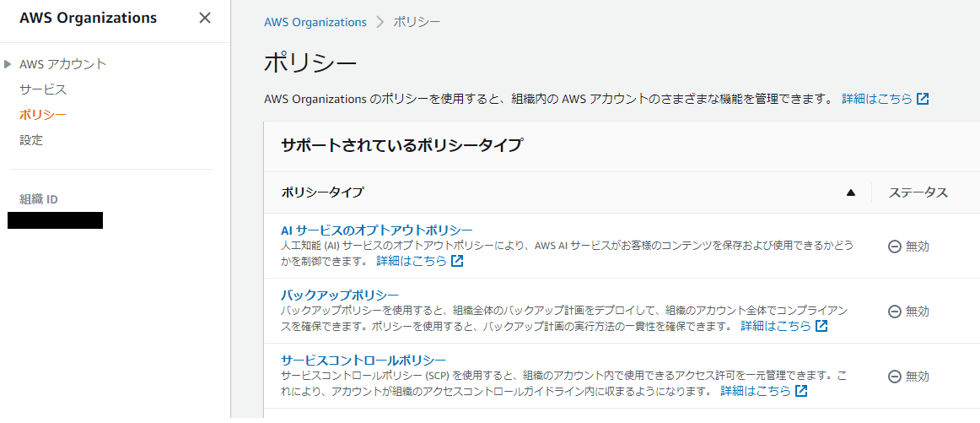The width and height of the screenshot is (980, 423).
Task: Open AWS アカウント in sidebar
Action: (63, 64)
